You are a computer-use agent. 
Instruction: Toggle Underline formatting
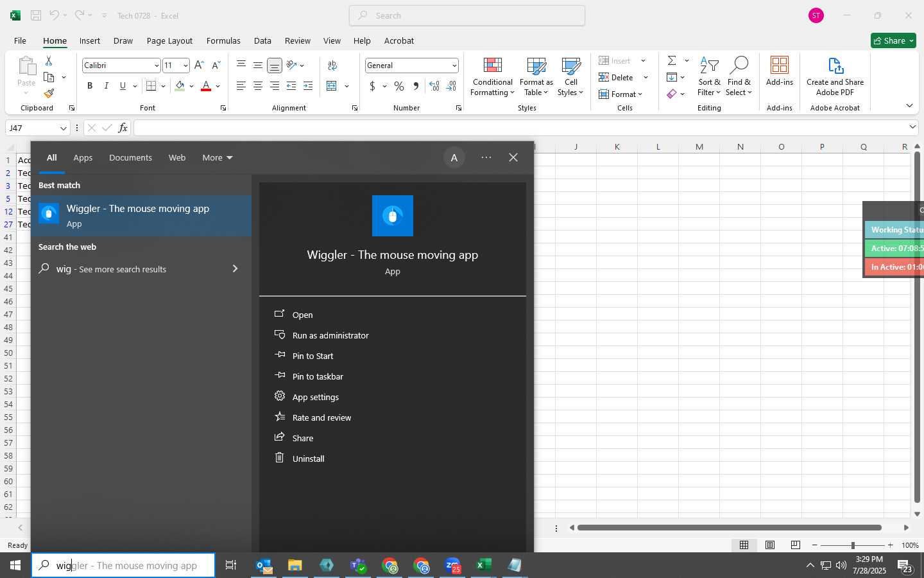(123, 86)
